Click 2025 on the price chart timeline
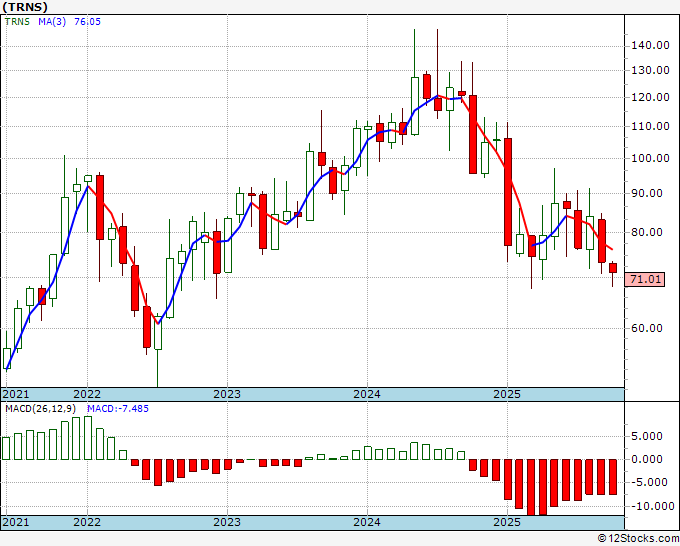 click(507, 394)
